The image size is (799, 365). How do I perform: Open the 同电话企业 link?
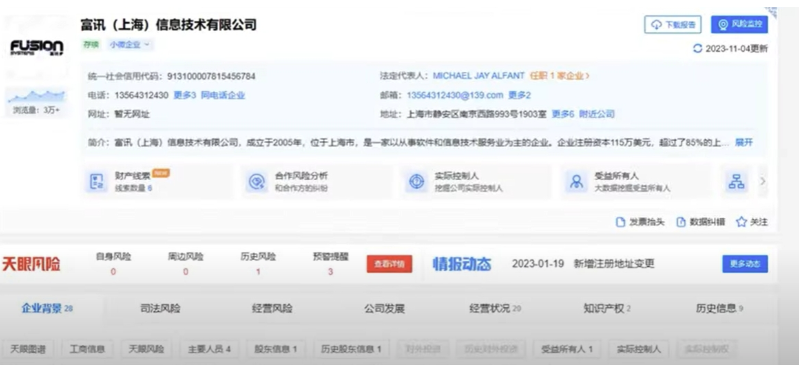pyautogui.click(x=223, y=95)
